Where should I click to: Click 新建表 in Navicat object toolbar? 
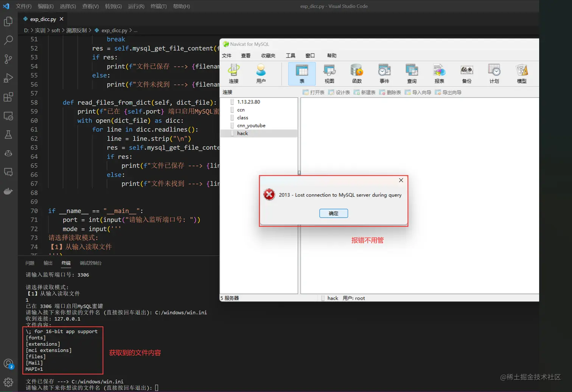pos(364,92)
